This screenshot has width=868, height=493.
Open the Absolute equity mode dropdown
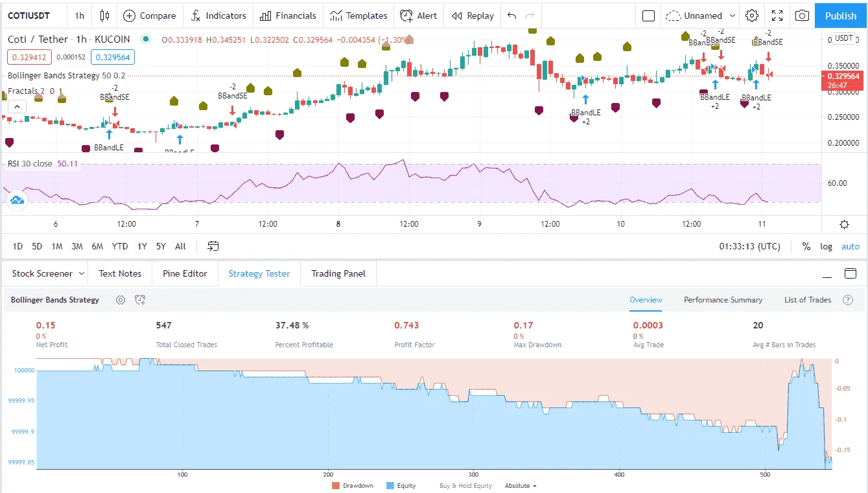pos(521,486)
